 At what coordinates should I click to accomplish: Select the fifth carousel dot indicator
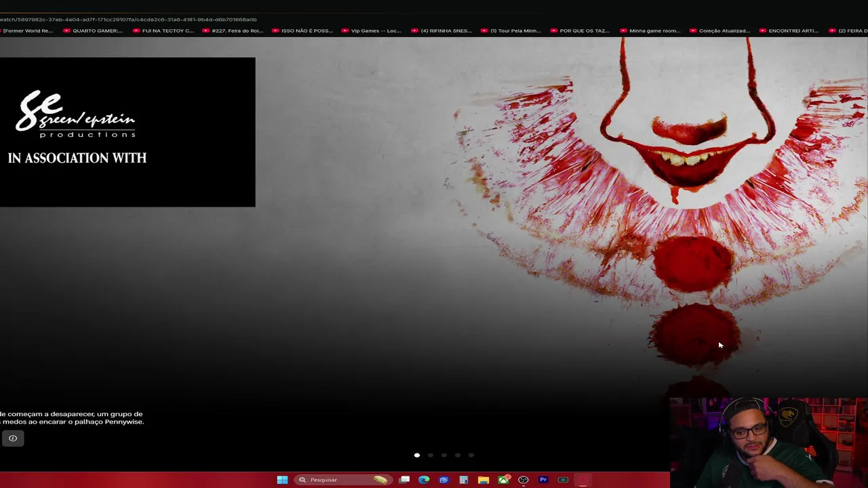[x=471, y=455]
